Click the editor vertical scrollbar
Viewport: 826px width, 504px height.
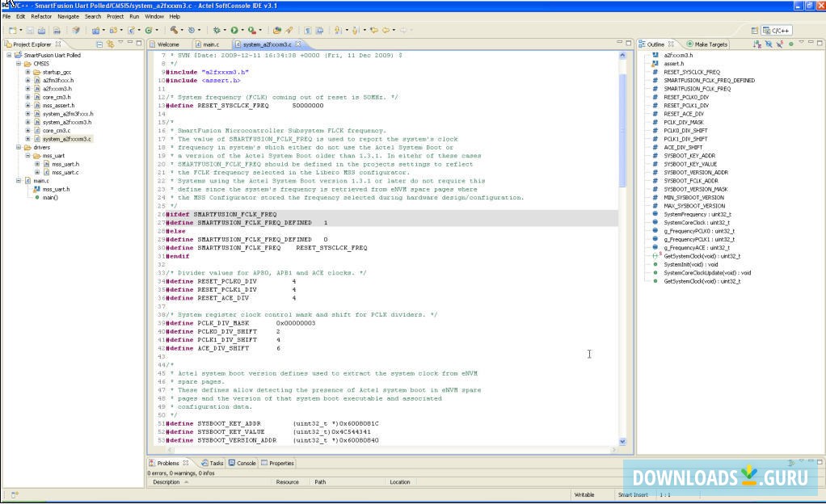click(x=622, y=129)
